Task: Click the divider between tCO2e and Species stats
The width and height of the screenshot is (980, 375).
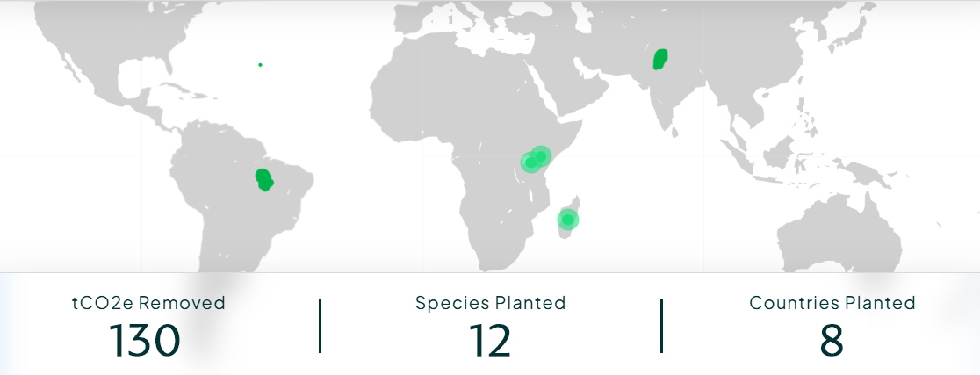Action: click(320, 326)
